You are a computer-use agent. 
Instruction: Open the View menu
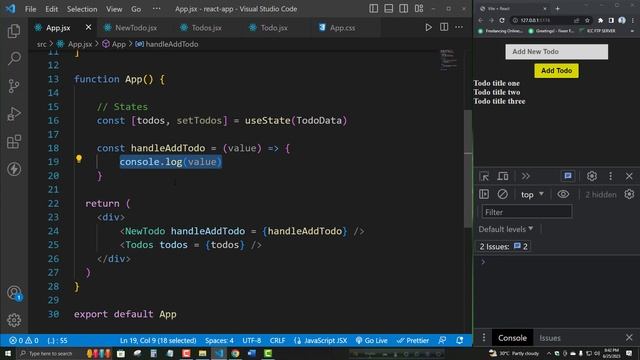coord(114,9)
